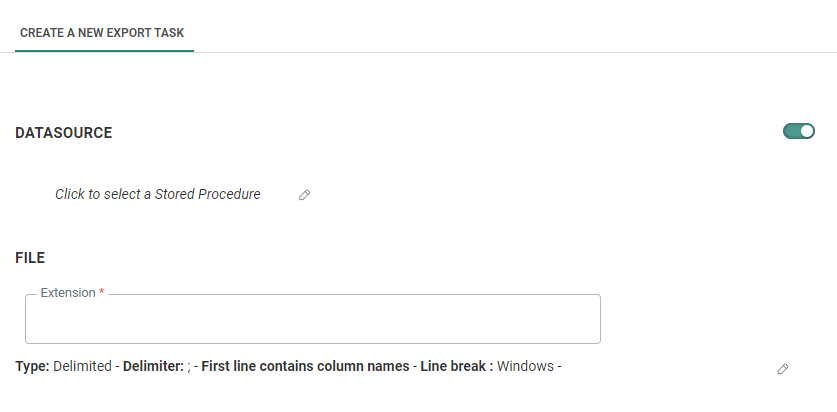Viewport: 837px width, 412px height.
Task: Click the bold 'Line break :' label
Action: (456, 366)
